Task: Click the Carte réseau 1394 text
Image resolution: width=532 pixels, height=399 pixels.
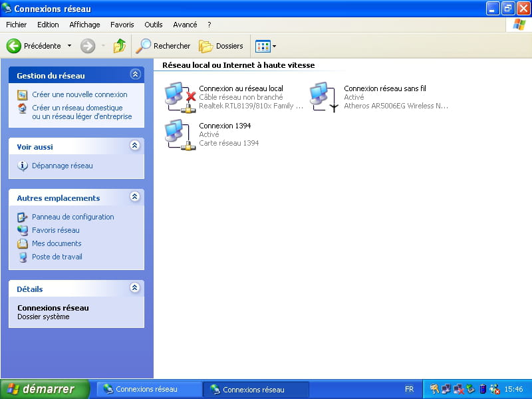Action: coord(229,143)
